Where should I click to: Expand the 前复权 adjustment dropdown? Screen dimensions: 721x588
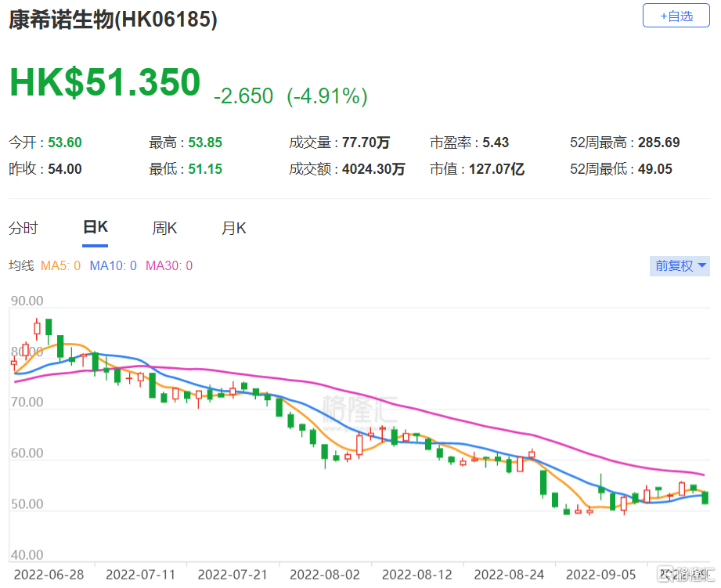pos(680,265)
